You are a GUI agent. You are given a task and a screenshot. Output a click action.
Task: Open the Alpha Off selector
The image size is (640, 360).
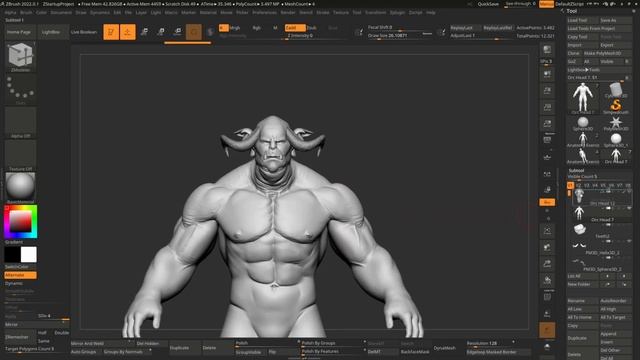(20, 122)
